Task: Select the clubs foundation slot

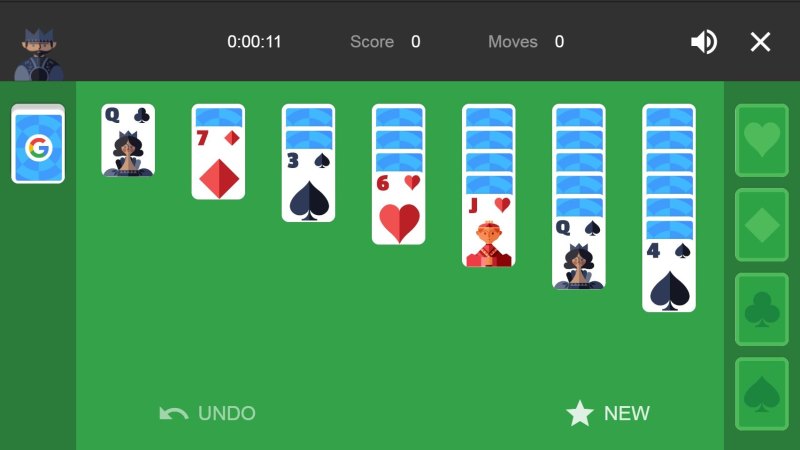Action: pos(762,310)
